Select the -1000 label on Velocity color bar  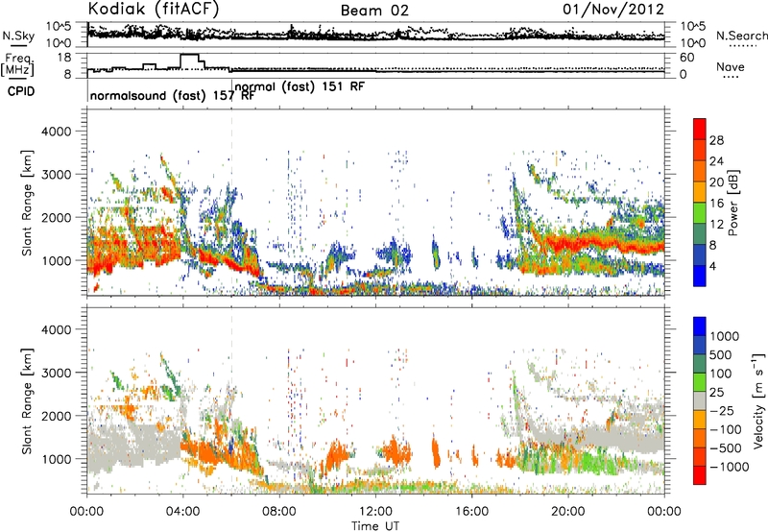pyautogui.click(x=729, y=467)
